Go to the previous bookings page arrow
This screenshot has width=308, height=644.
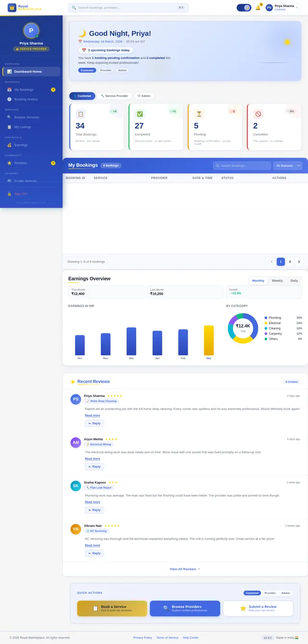coord(271,261)
